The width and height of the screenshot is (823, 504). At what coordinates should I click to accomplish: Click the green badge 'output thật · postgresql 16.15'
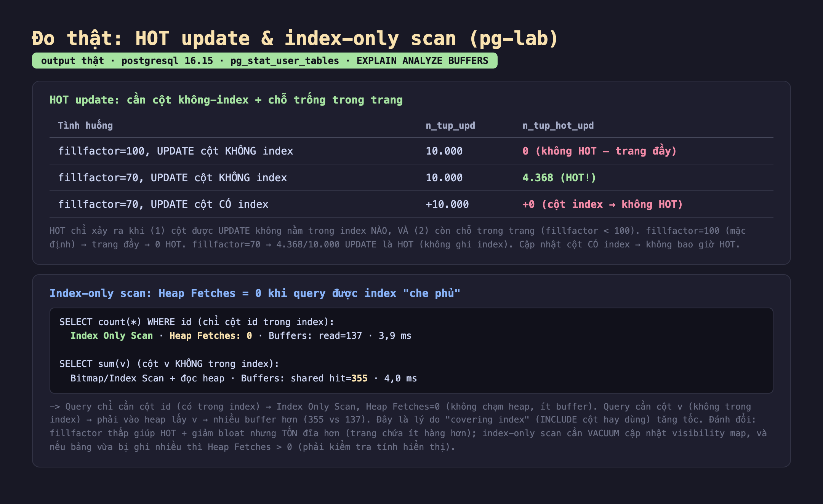pyautogui.click(x=265, y=61)
